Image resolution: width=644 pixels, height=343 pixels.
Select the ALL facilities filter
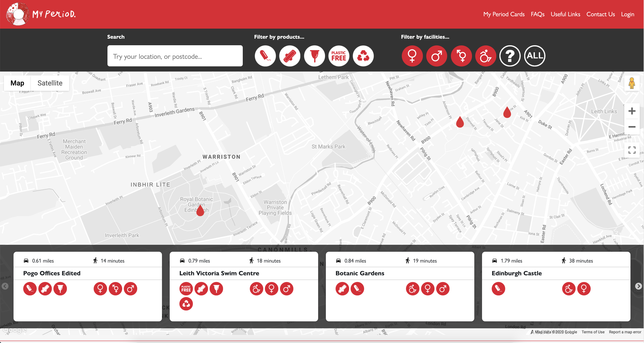tap(535, 56)
